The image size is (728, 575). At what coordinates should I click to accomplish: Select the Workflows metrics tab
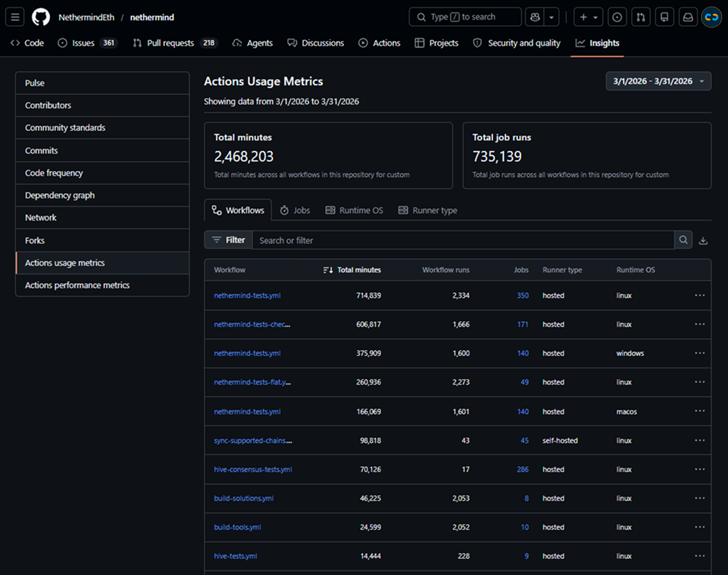238,210
